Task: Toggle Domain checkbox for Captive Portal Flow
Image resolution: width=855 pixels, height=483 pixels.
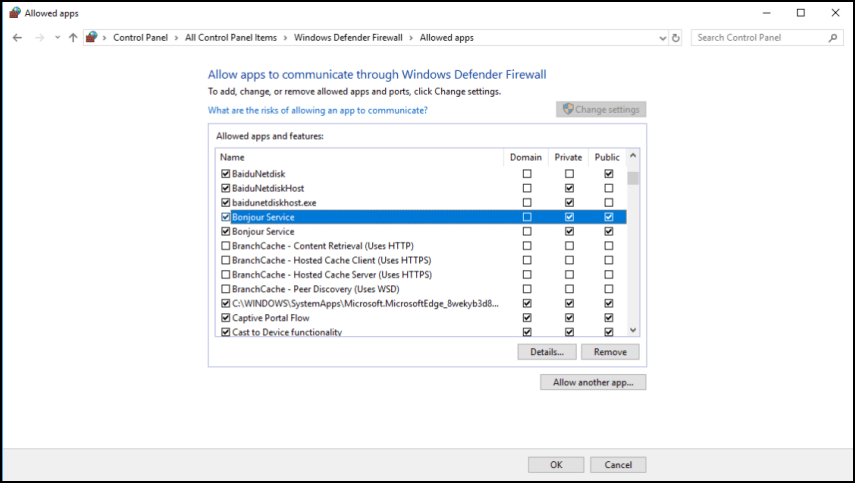Action: (527, 318)
